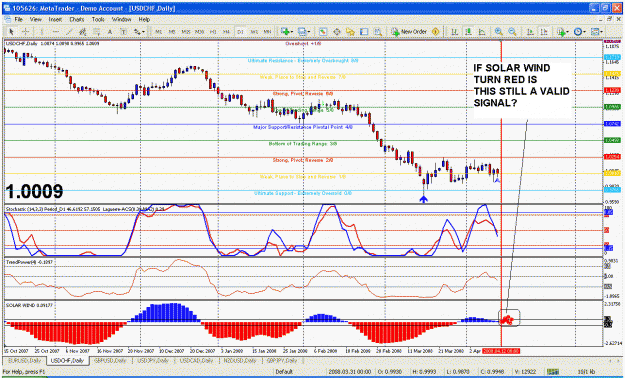This screenshot has height=378, width=625.
Task: Switch to the GBPUSD,Daily chart tab
Action: (109, 360)
